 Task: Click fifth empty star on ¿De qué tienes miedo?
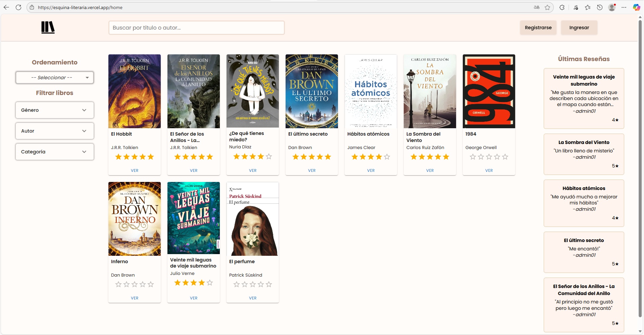click(269, 156)
